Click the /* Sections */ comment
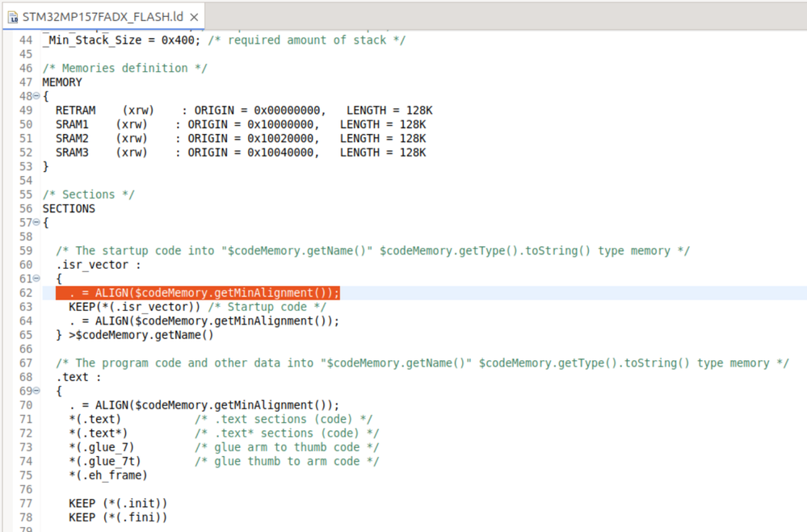807x532 pixels. coord(89,194)
